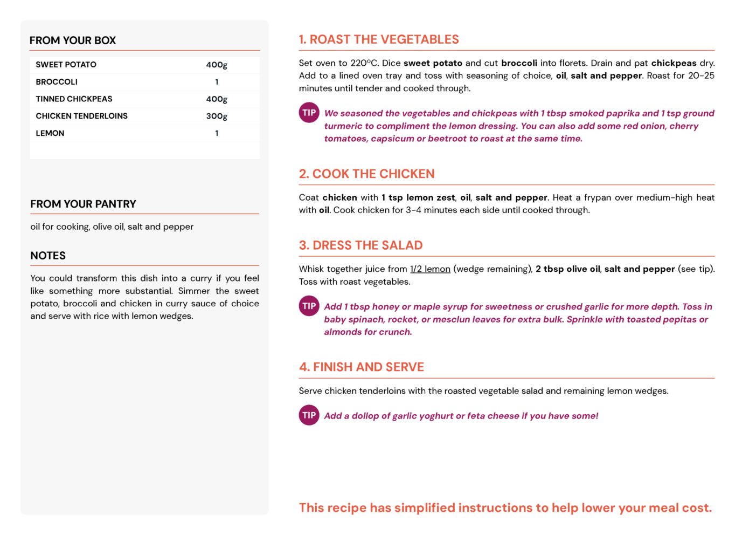
Task: Click the '4. FINISH AND SERVE' heading
Action: tap(362, 367)
